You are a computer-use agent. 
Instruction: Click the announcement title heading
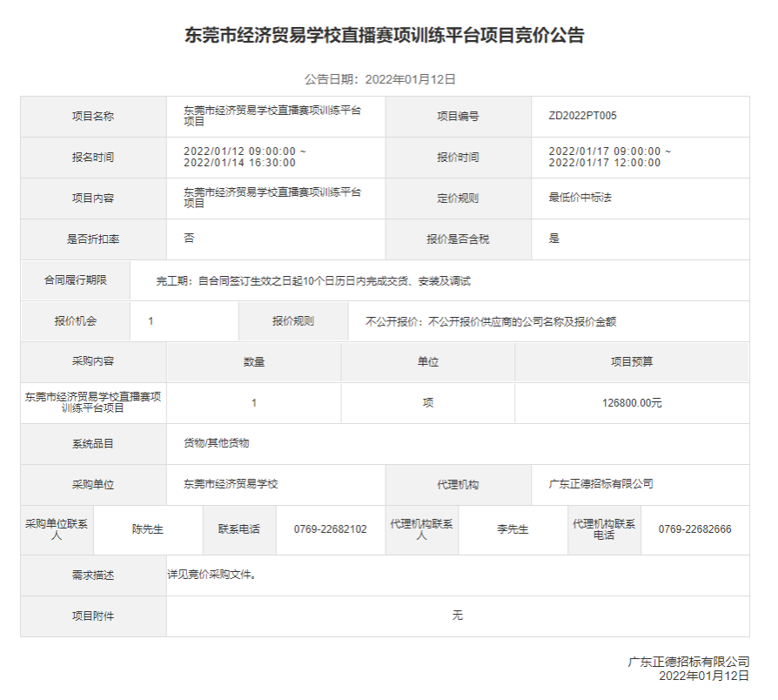(385, 35)
